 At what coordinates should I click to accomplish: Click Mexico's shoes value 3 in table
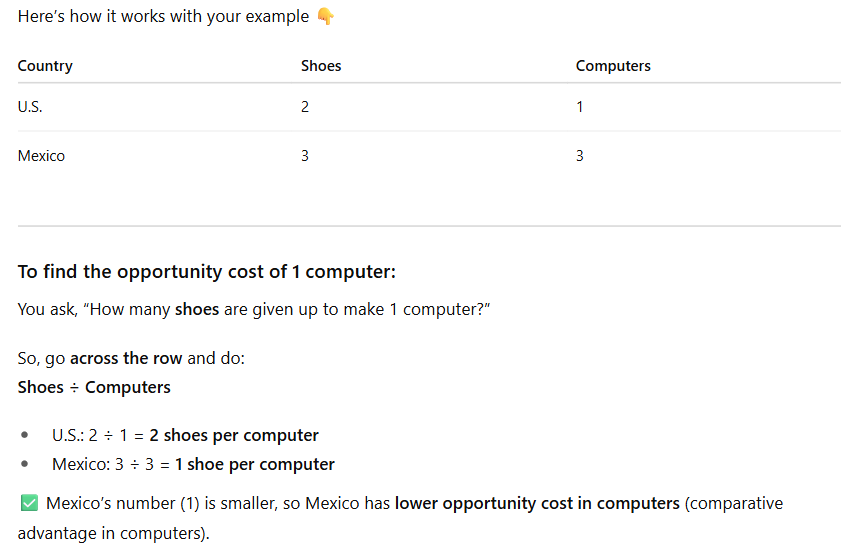(305, 156)
